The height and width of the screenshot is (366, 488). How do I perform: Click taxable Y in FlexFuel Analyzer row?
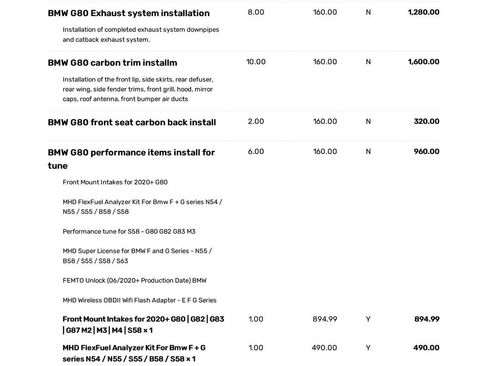click(368, 348)
